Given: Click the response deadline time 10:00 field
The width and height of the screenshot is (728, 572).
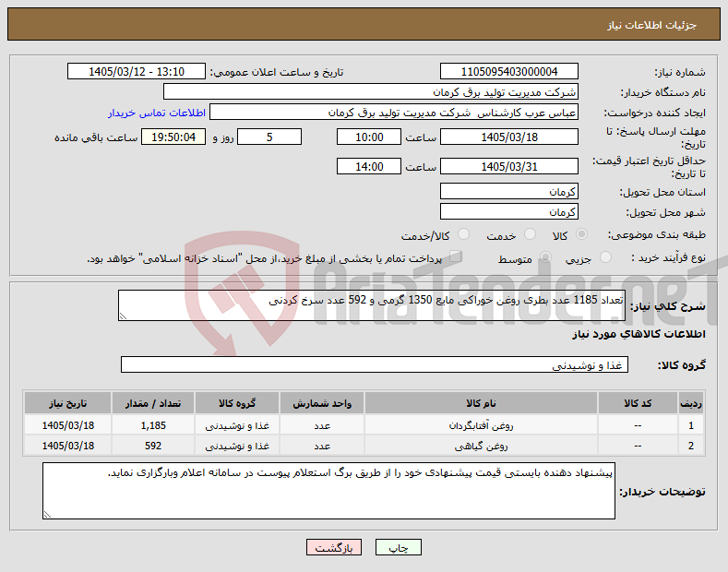Looking at the screenshot, I should point(369,137).
